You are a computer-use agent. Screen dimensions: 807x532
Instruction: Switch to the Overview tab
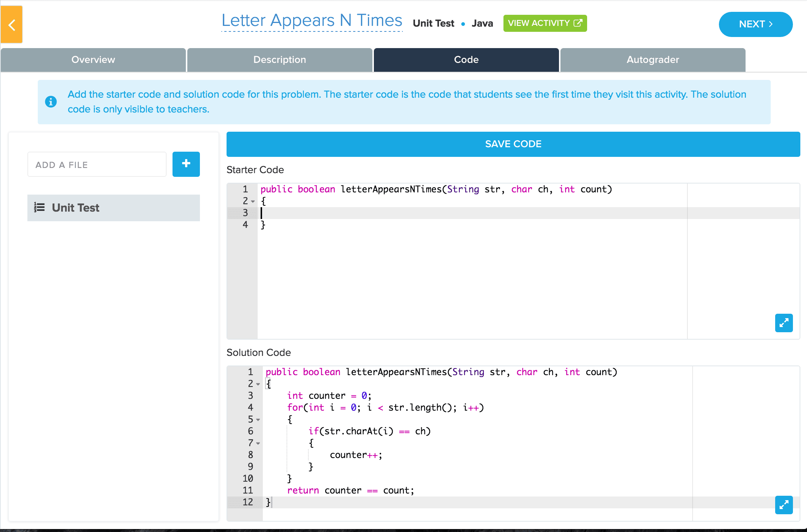click(93, 60)
